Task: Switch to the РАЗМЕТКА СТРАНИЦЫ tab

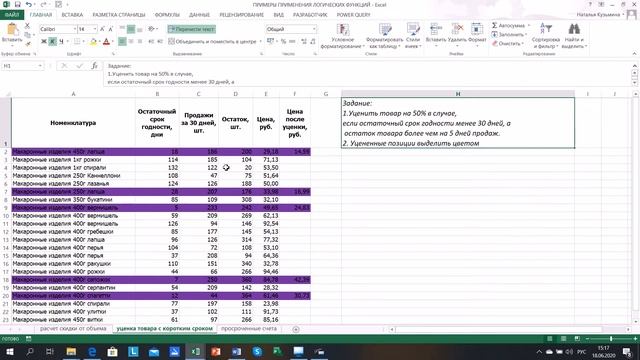Action: coord(119,15)
